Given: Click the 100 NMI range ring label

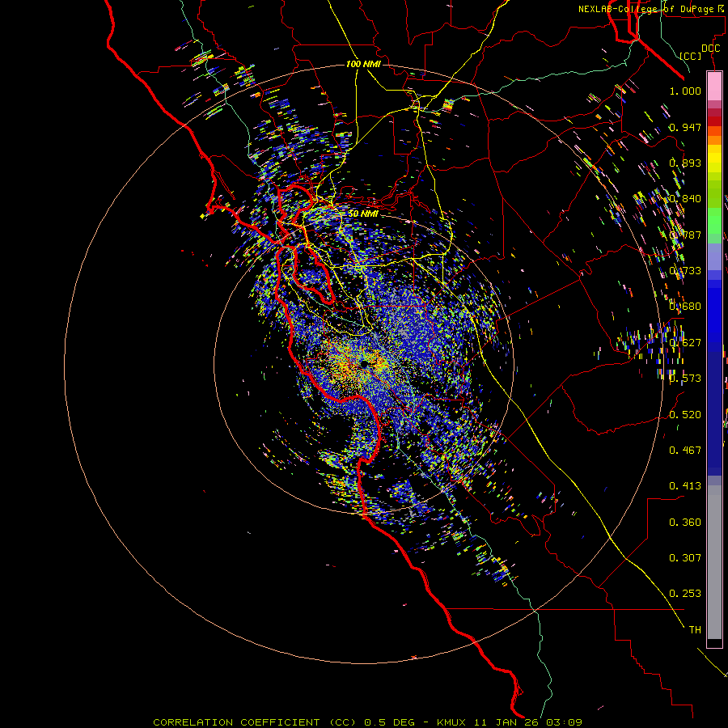Looking at the screenshot, I should (x=363, y=64).
